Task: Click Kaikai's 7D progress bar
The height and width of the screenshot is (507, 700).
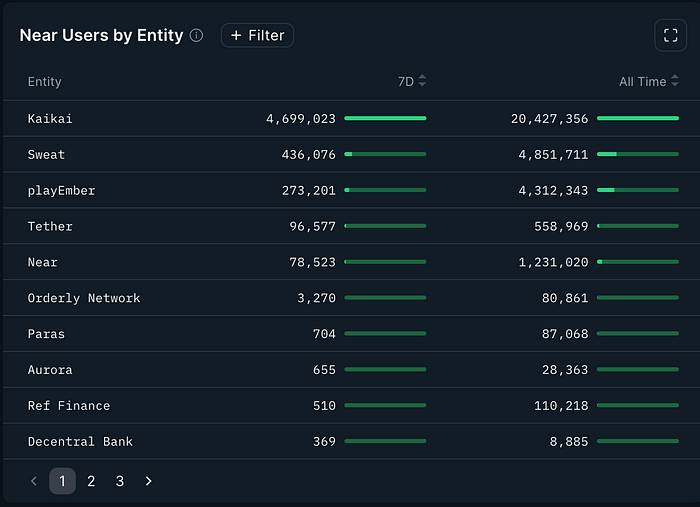Action: pos(385,118)
